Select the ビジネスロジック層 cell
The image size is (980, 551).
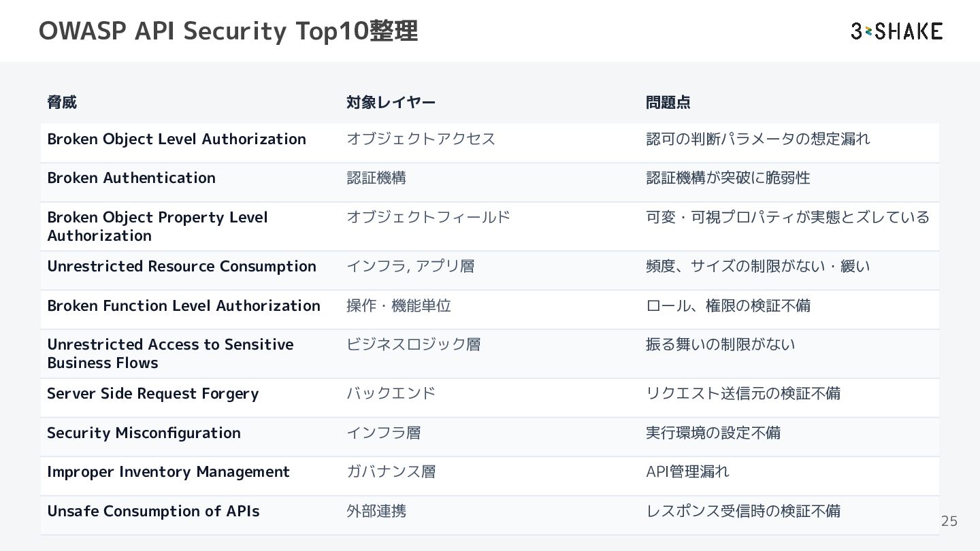[x=414, y=344]
